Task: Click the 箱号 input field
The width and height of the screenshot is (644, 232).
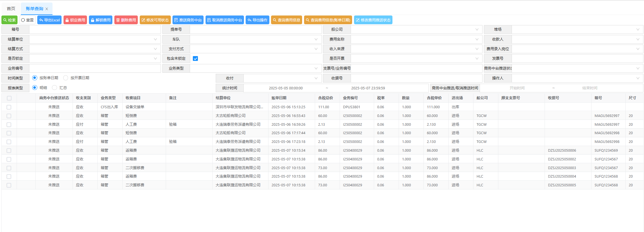Action: click(95, 30)
